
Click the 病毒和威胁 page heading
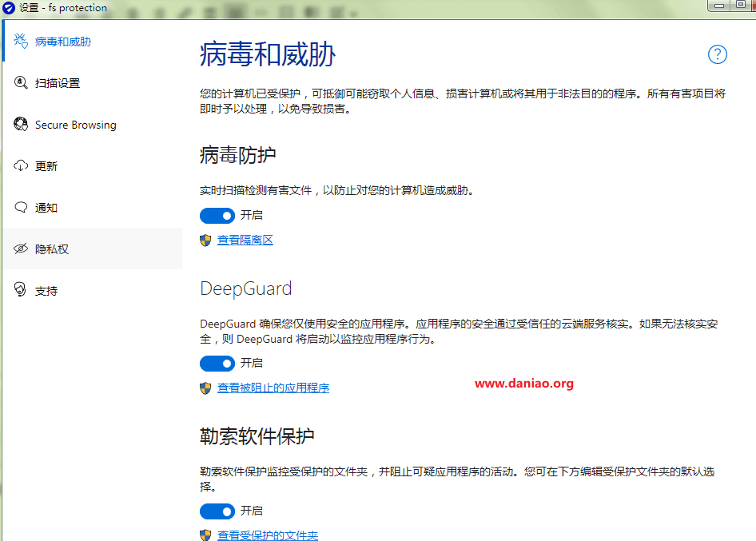(268, 54)
